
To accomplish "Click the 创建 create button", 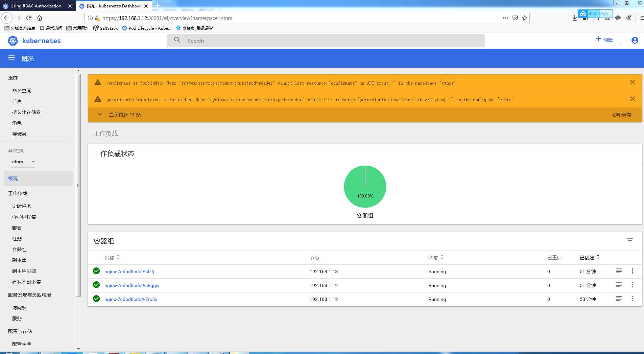I will [604, 40].
